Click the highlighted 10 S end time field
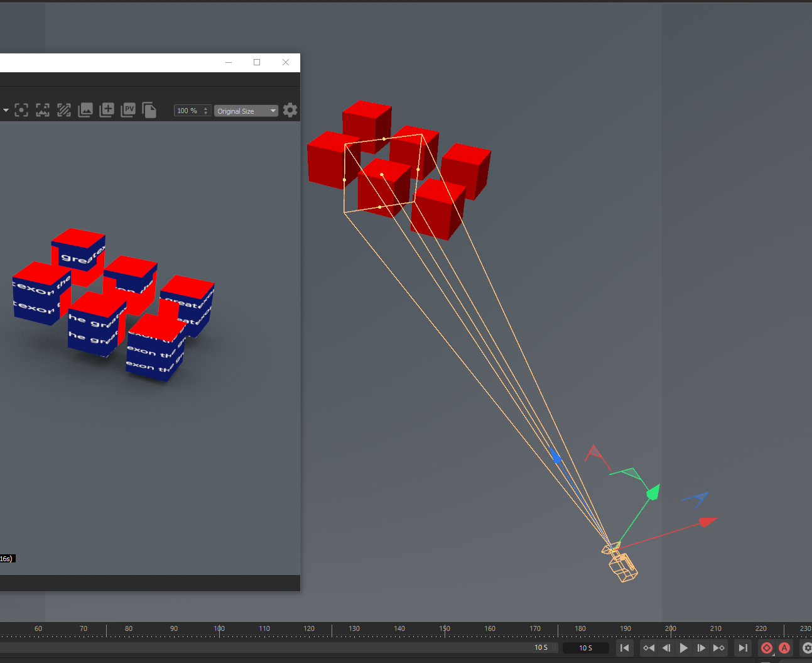The image size is (812, 663). pos(585,648)
